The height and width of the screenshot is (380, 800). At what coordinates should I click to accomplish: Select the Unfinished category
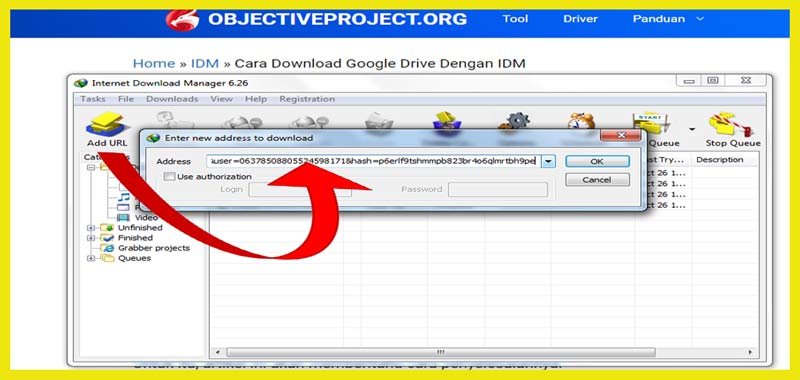[x=140, y=228]
